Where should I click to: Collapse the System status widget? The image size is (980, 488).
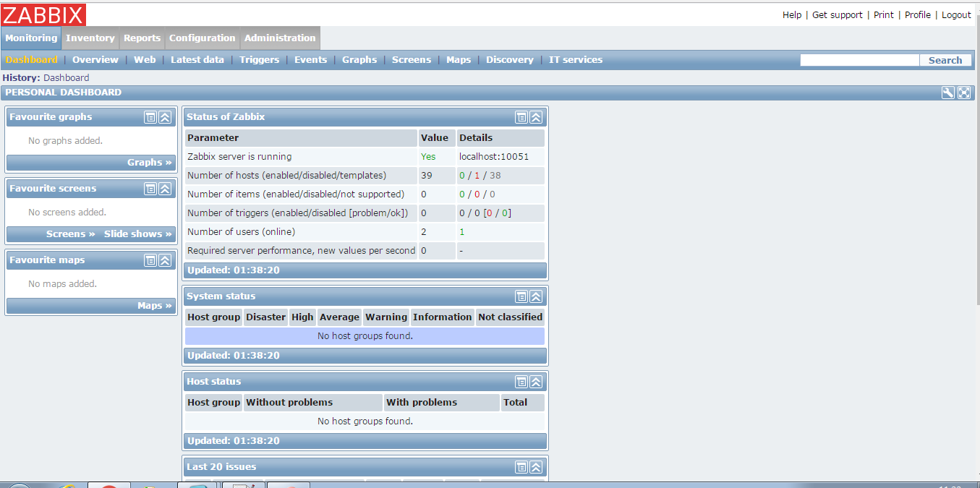pos(536,296)
